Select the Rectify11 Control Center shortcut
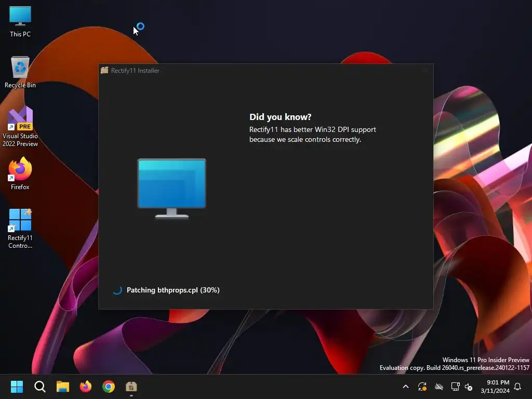532x399 pixels. (20, 229)
